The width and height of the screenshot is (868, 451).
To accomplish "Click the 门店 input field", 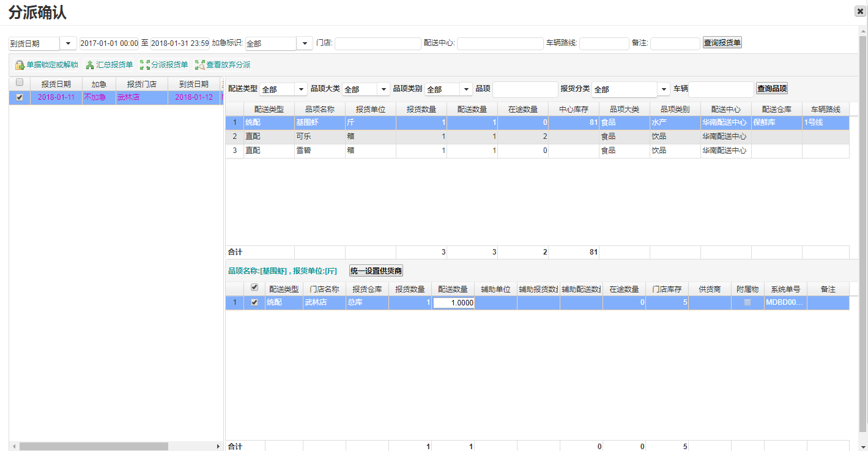I will [378, 43].
